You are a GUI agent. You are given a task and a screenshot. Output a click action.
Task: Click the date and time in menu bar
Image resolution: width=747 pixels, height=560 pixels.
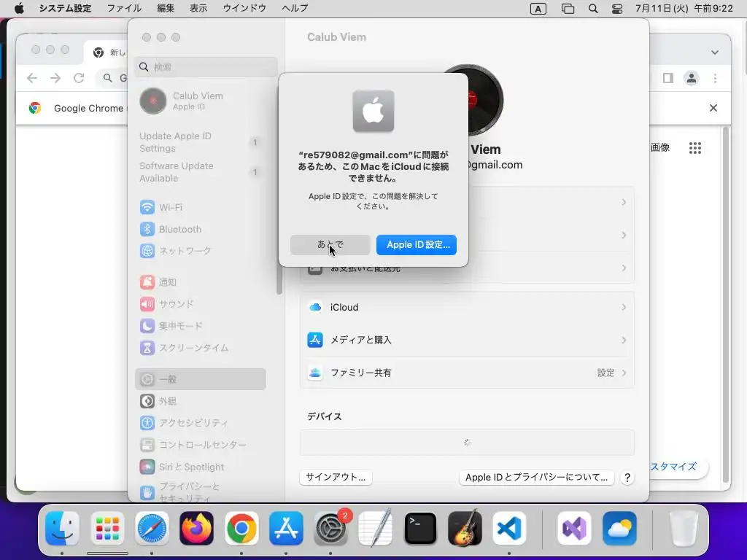pyautogui.click(x=684, y=8)
